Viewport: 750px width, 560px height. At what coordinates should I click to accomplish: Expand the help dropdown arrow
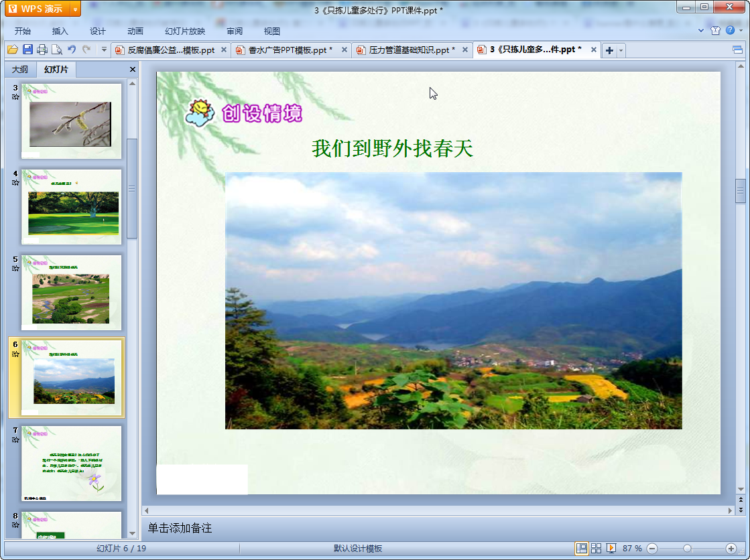tap(741, 31)
